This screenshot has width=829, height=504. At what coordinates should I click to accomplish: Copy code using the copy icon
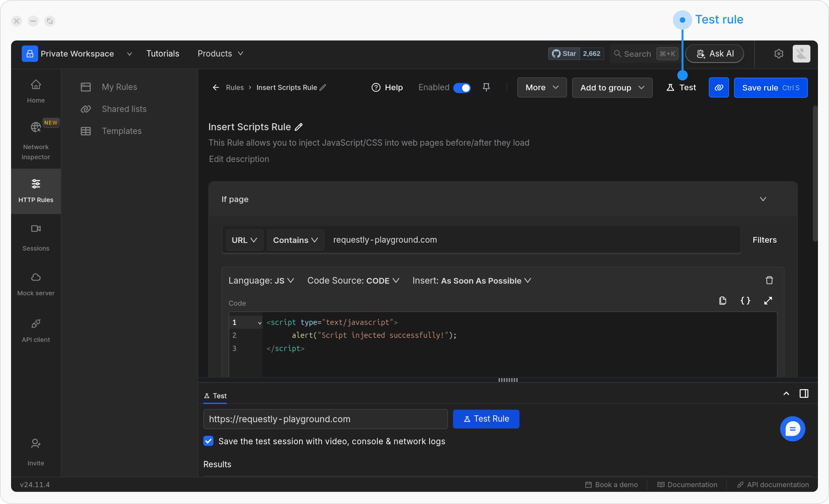pos(722,301)
